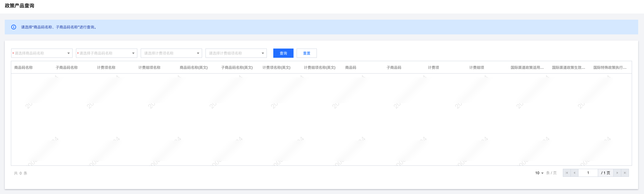Go to first page pagination icon
This screenshot has height=194, width=644.
click(567, 173)
